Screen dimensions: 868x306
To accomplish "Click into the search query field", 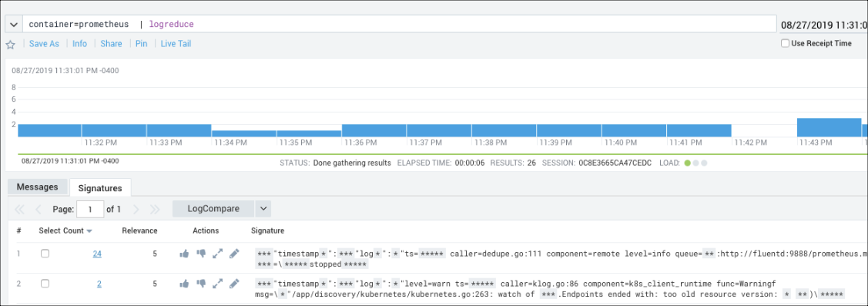I will (399, 25).
